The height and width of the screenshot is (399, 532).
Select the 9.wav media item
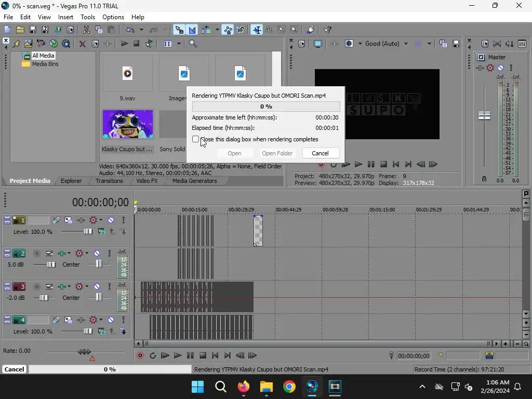[127, 79]
